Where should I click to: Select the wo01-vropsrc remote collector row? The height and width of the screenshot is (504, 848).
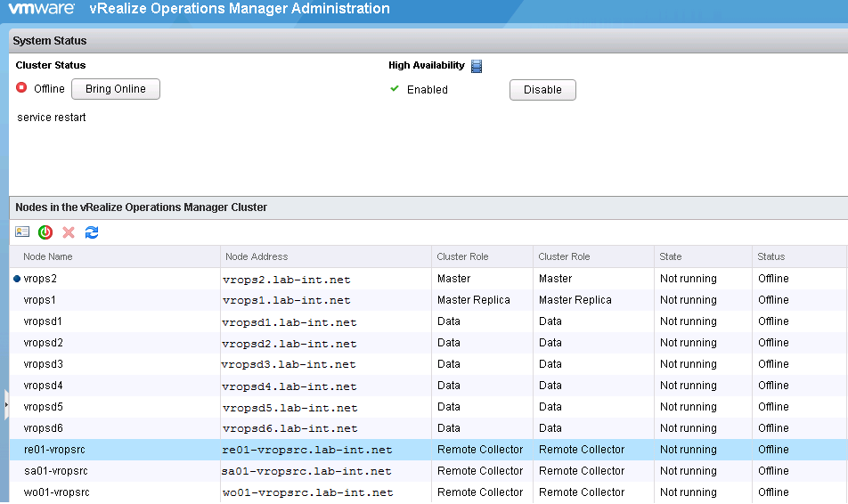point(356,492)
